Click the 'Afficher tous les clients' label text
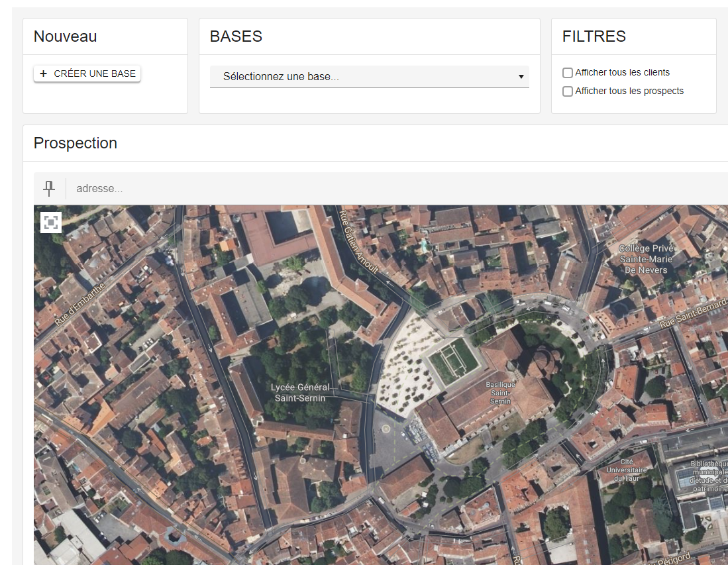Viewport: 728px width, 565px height. coord(622,73)
